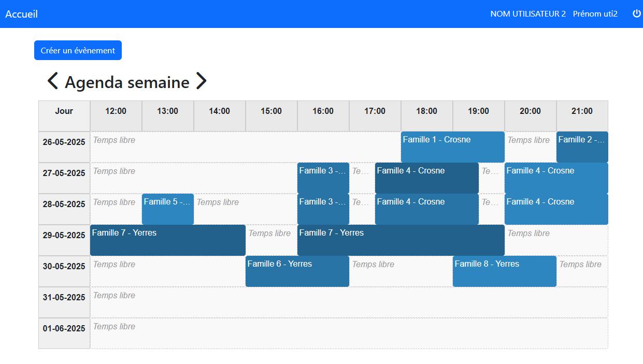Select NOM UTILISATEUR 2 in the navbar
The height and width of the screenshot is (364, 643).
(527, 14)
